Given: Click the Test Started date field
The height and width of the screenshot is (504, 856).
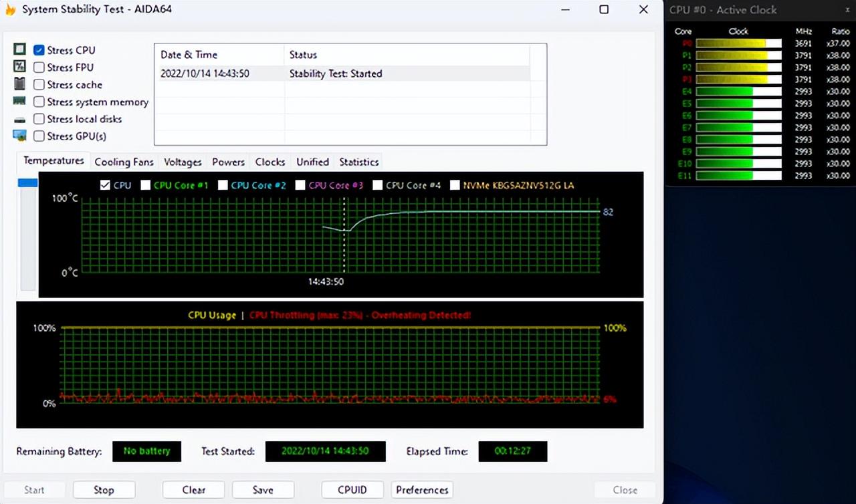Looking at the screenshot, I should (x=325, y=451).
